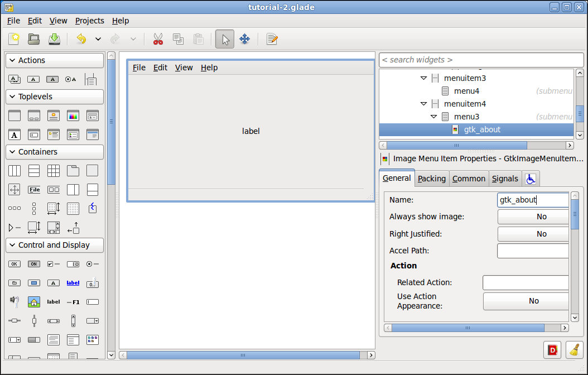588x375 pixels.
Task: Select the bold Label widget icon
Action: click(x=53, y=301)
